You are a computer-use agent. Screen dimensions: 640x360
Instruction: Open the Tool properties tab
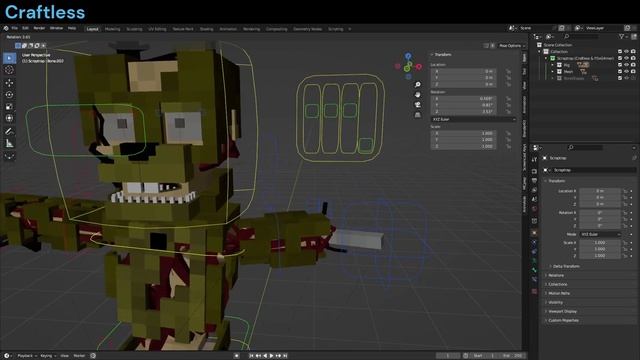tap(534, 160)
